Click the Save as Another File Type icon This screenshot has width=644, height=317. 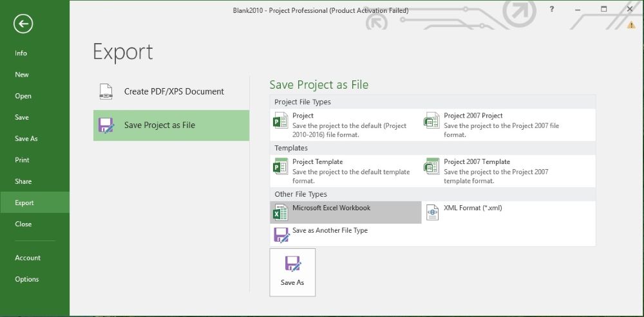[x=281, y=235]
